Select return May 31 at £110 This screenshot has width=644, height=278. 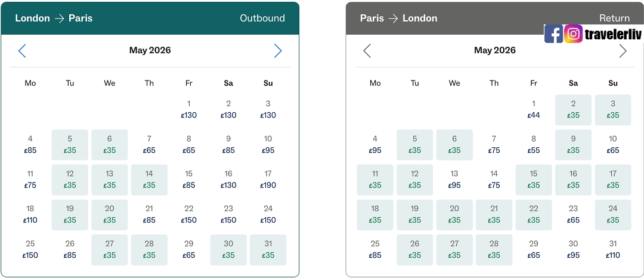(x=612, y=249)
